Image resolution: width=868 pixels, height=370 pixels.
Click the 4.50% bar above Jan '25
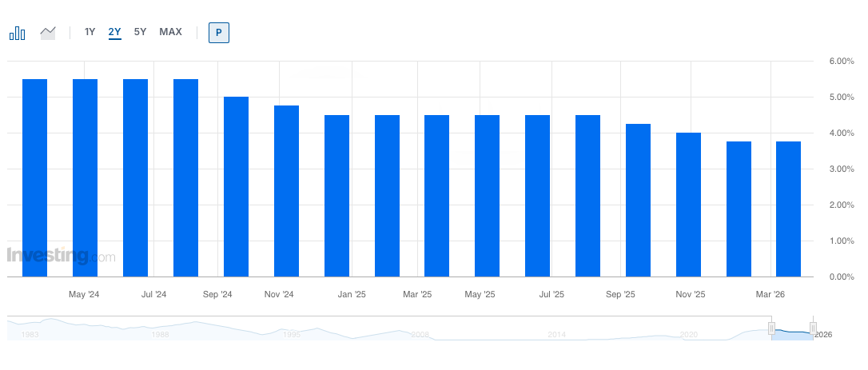pos(336,196)
